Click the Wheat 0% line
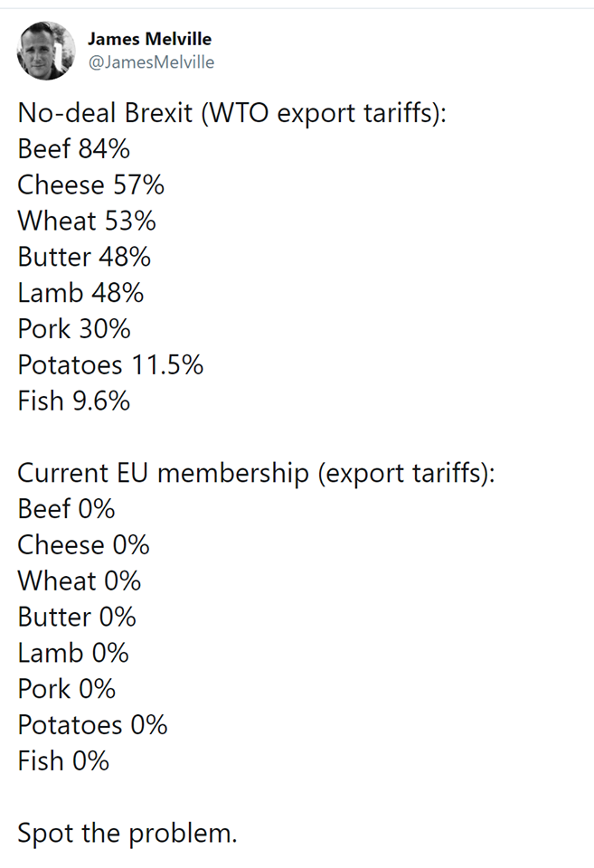Viewport: 594px width, 868px height. click(80, 580)
